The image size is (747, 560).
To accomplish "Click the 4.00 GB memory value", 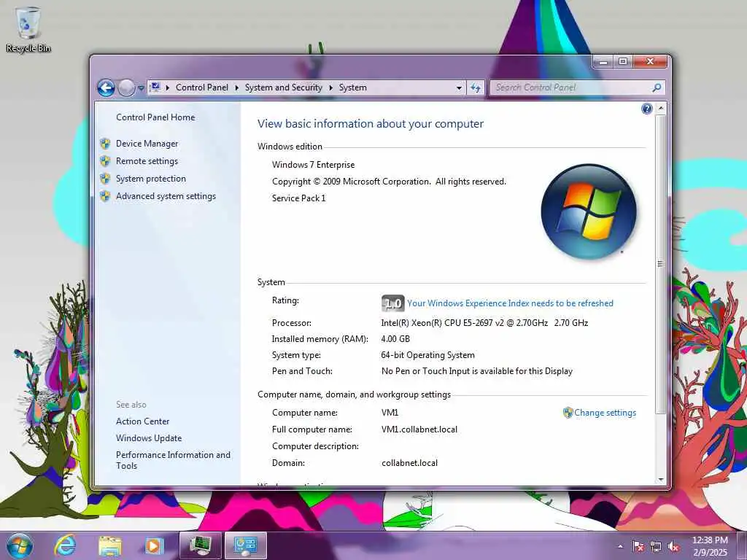I will tap(395, 339).
